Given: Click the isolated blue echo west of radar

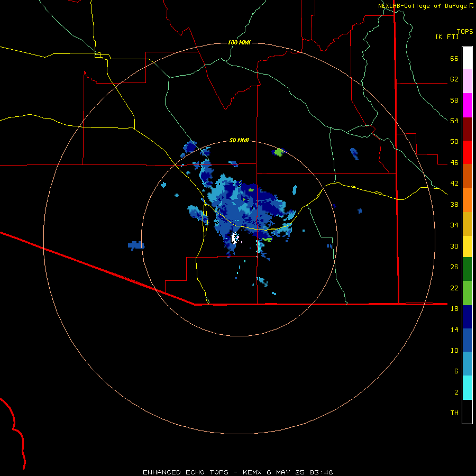Looking at the screenshot, I should coord(136,245).
